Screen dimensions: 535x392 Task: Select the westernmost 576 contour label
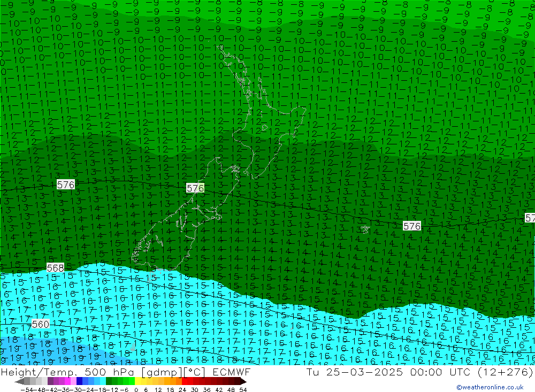(x=65, y=185)
